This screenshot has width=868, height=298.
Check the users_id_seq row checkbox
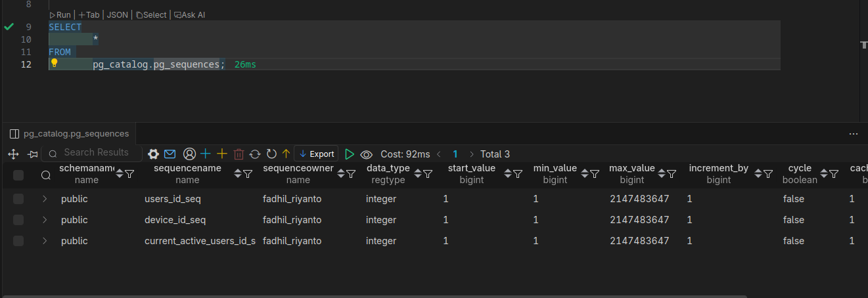coord(18,199)
